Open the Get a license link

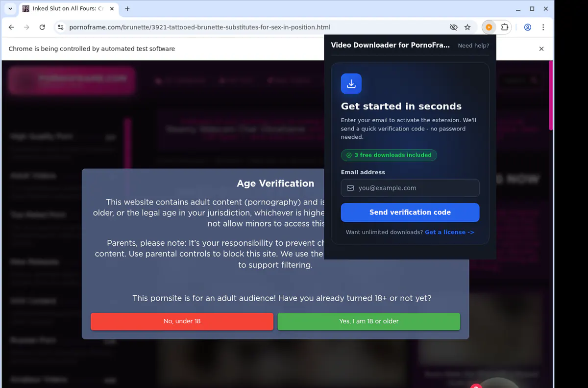pyautogui.click(x=449, y=232)
